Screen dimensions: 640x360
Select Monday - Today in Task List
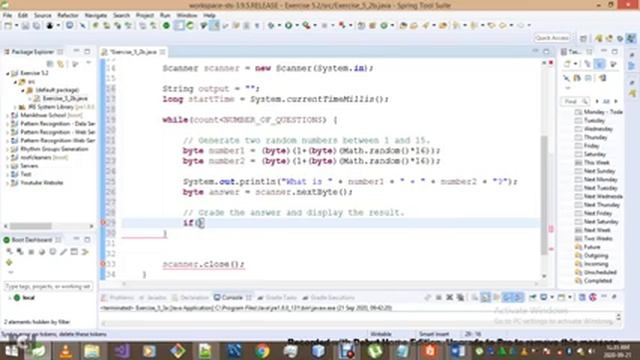tap(602, 112)
